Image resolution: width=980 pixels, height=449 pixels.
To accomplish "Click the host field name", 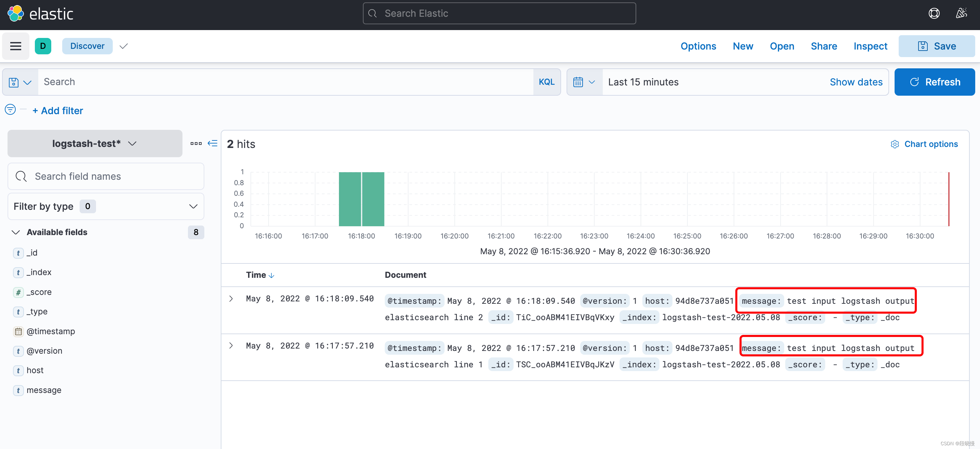I will (x=35, y=371).
